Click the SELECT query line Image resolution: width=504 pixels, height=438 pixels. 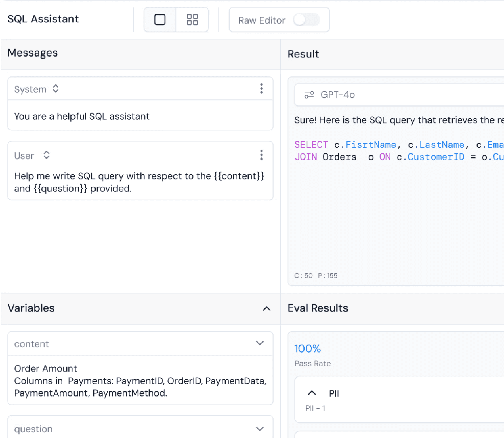tap(399, 145)
